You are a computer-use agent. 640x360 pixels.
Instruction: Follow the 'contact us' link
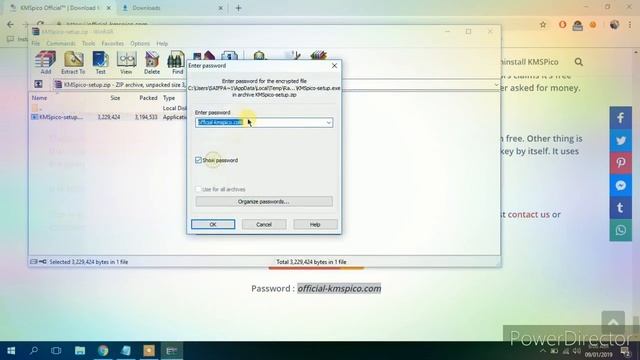(529, 214)
